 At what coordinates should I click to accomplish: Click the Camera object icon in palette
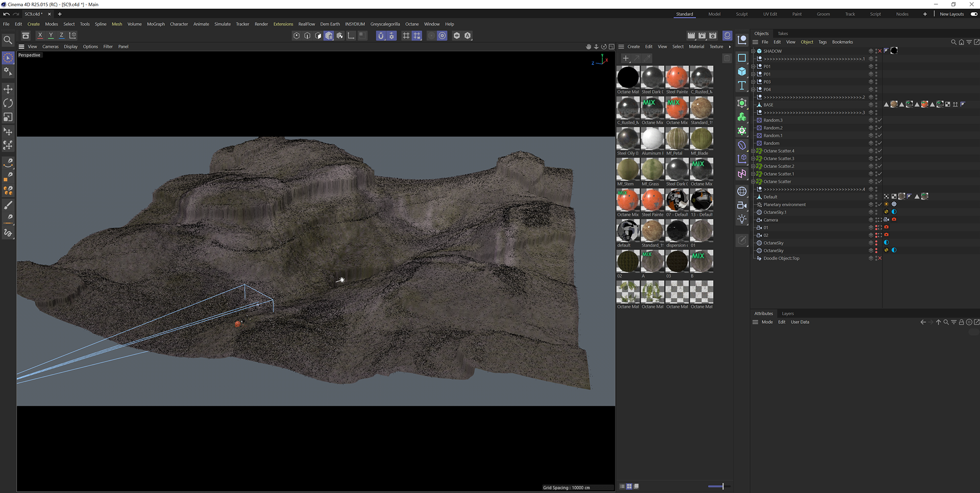742,205
